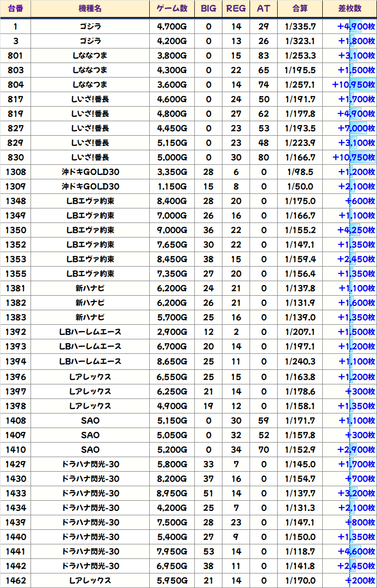Click +3,200枚 value in row 1433

coord(356,493)
